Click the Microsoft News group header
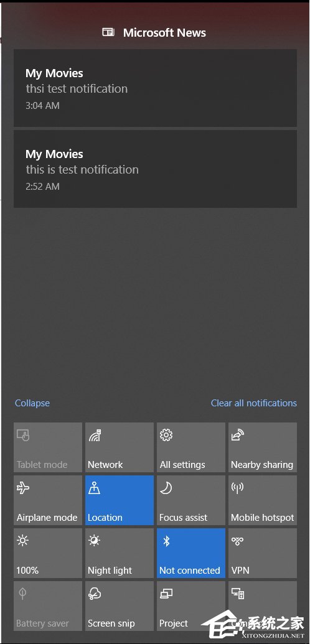Screen dimensions: 310x644 (154, 33)
